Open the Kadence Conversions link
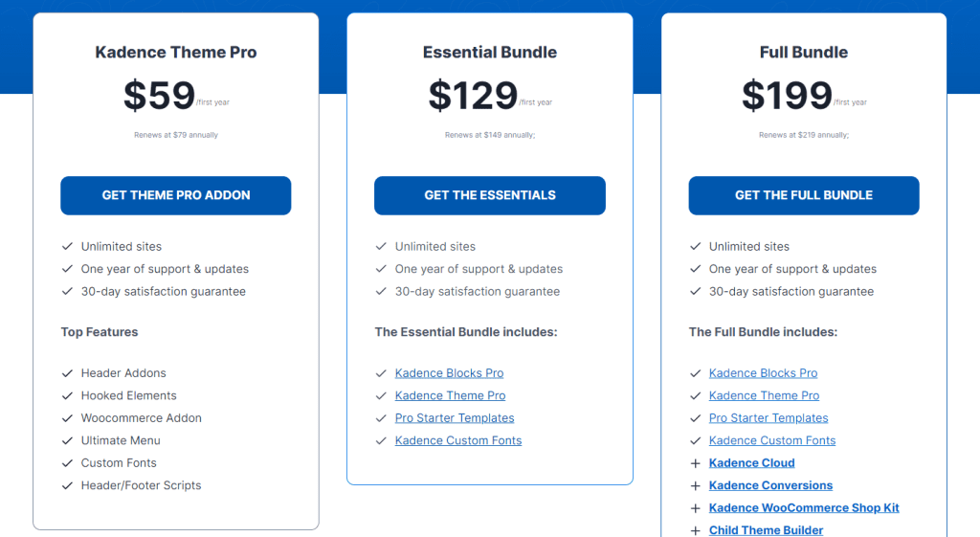The width and height of the screenshot is (980, 537). click(770, 485)
